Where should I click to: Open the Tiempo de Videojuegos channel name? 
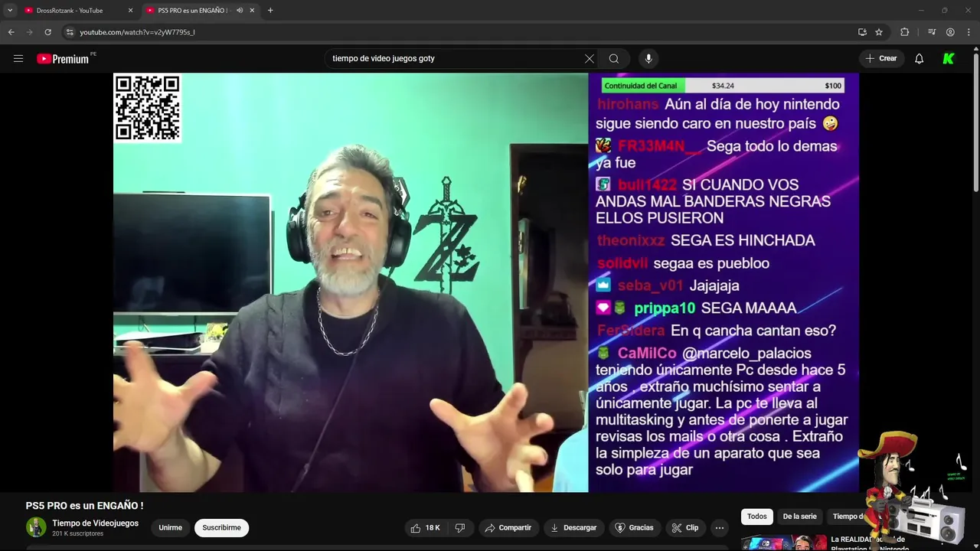pyautogui.click(x=95, y=523)
